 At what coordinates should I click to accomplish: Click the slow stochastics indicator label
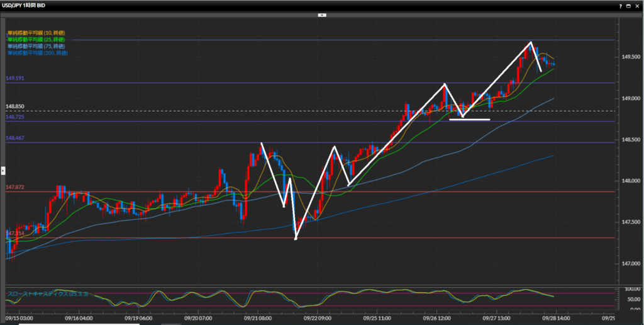(x=47, y=294)
